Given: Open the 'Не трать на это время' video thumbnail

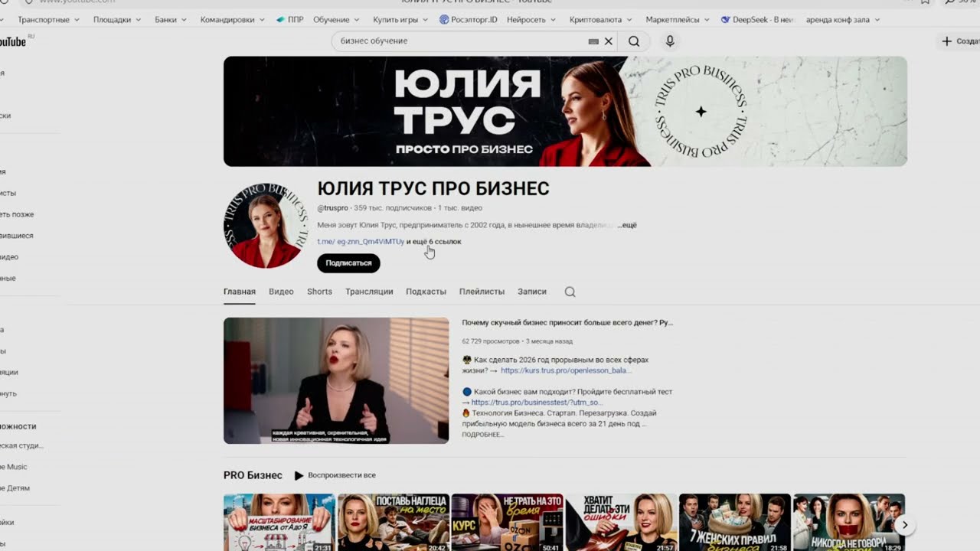Looking at the screenshot, I should point(508,523).
